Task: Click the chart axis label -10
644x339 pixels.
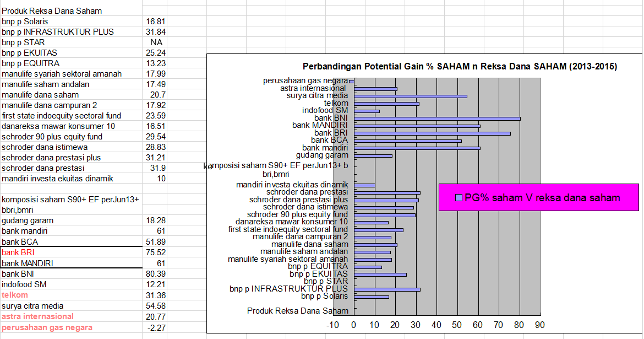Action: point(332,325)
